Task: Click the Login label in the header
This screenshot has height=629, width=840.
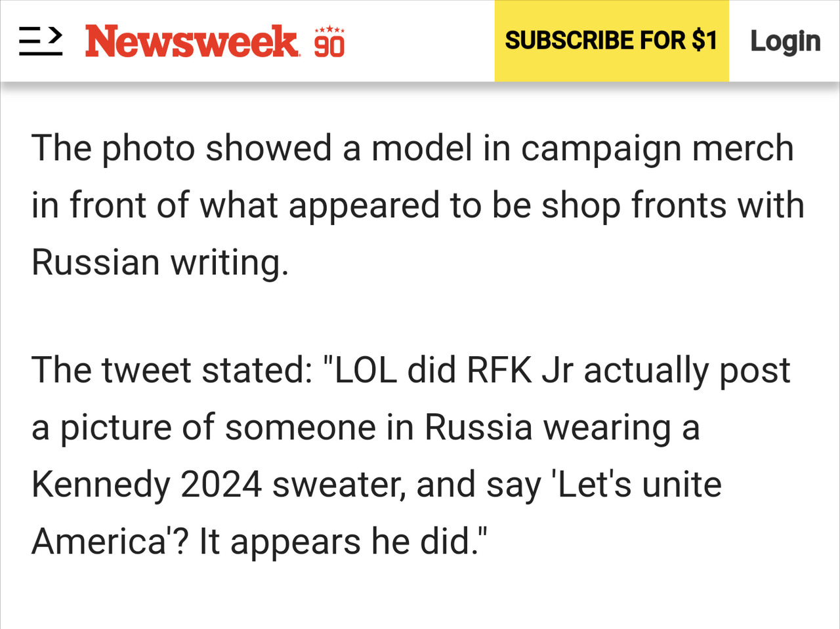Action: pos(785,41)
